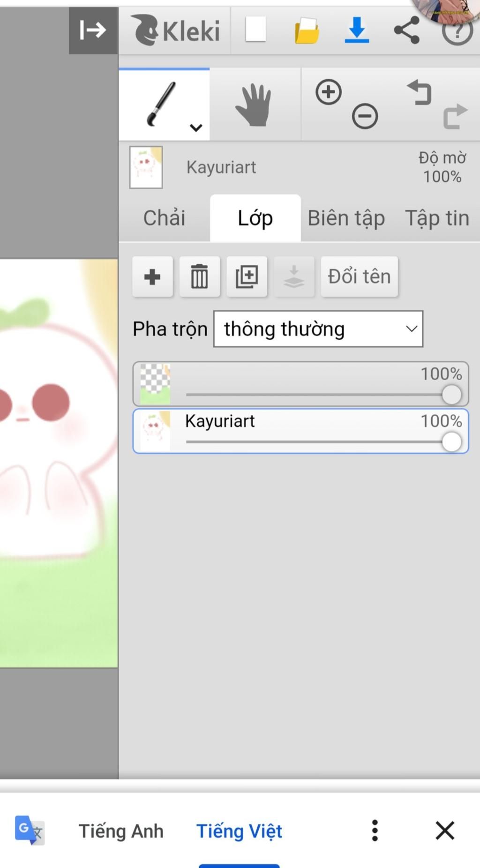Click the Độ mờ 100% opacity readout
480x868 pixels.
442,167
